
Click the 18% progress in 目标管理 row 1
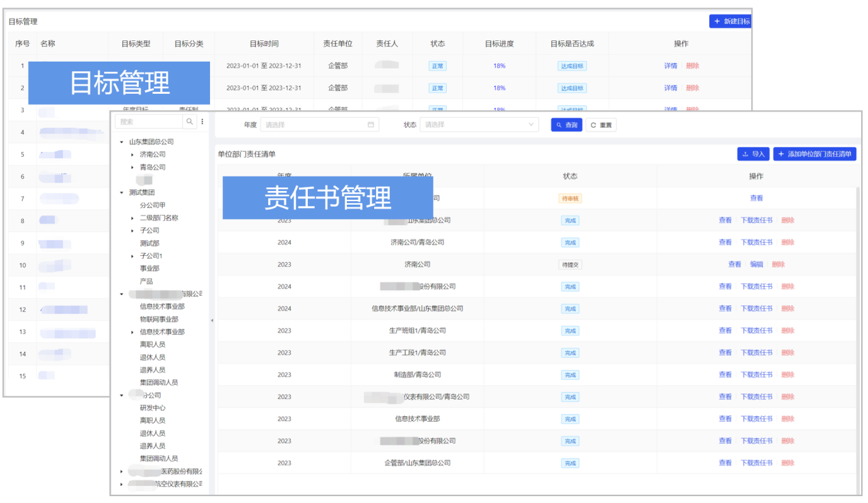499,66
